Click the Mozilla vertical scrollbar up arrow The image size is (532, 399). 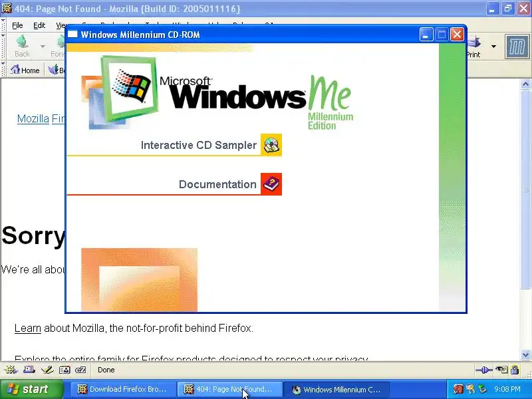pyautogui.click(x=525, y=84)
